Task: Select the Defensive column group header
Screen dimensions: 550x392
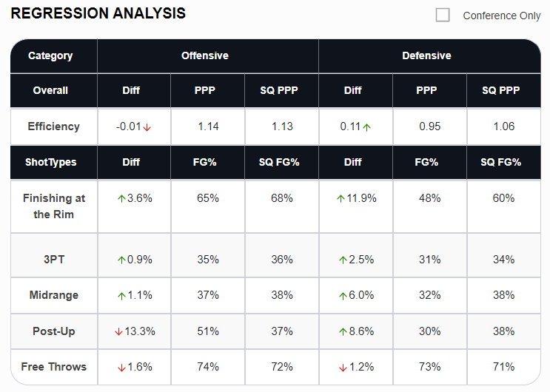Action: 426,55
